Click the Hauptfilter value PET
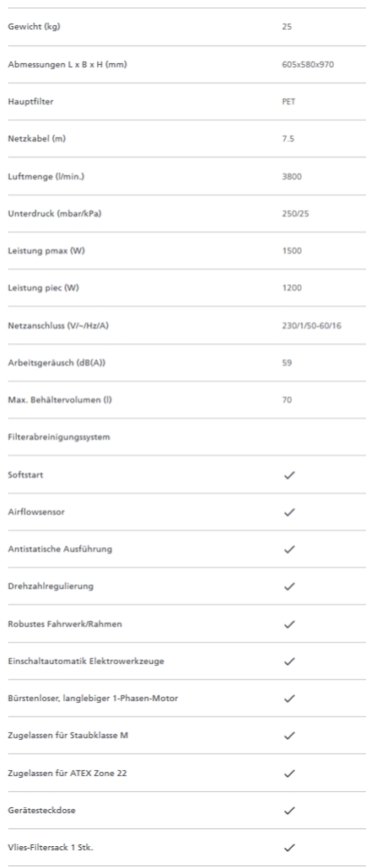The width and height of the screenshot is (366, 868). (288, 102)
